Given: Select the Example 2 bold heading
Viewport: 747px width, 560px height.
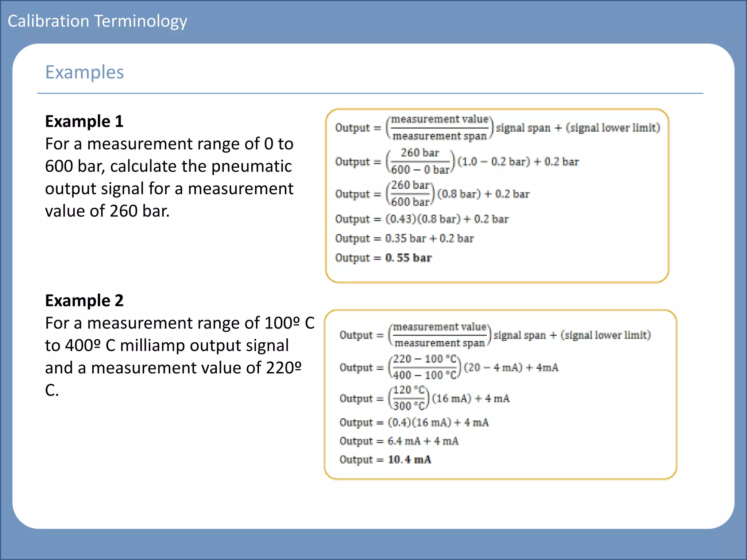Looking at the screenshot, I should click(x=84, y=300).
